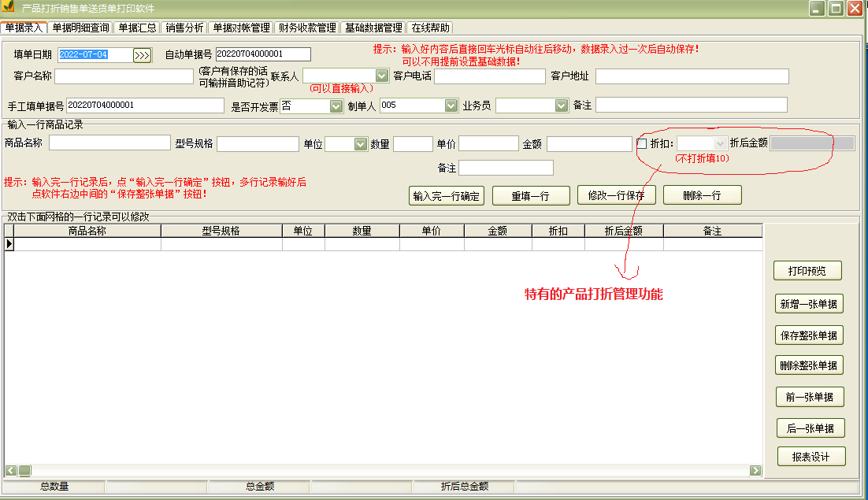The image size is (868, 500).
Task: Click the 保存整张单据 button
Action: point(809,335)
